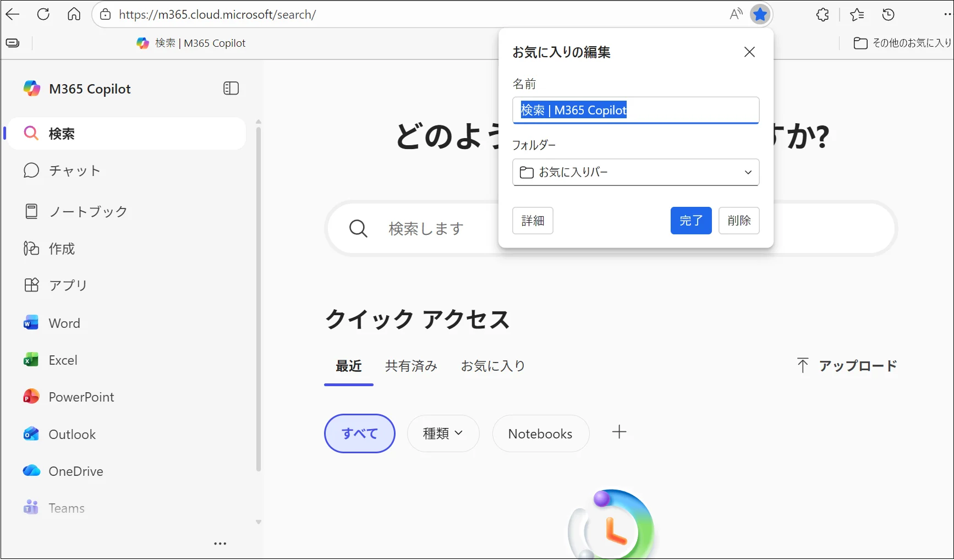Click the 完了 button
954x560 pixels.
tap(690, 221)
